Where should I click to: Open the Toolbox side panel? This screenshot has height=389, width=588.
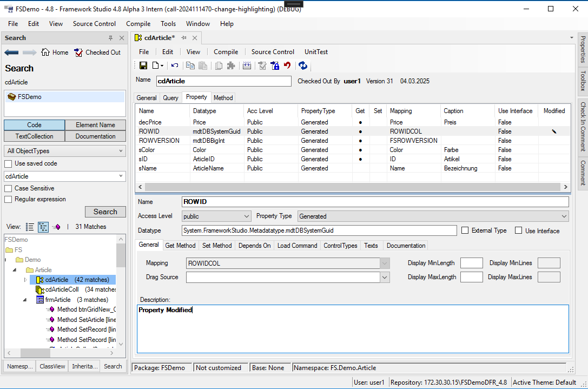coord(583,81)
